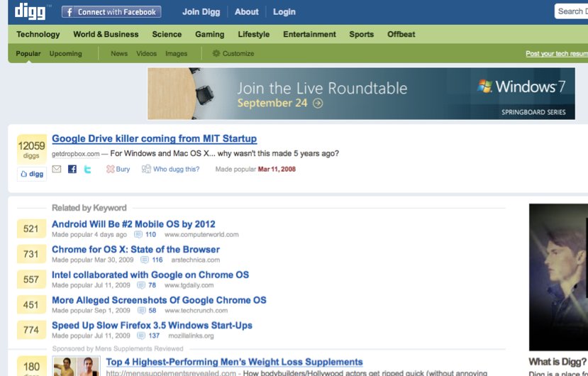Click the 521 digg count badge
The width and height of the screenshot is (588, 376).
tap(31, 229)
